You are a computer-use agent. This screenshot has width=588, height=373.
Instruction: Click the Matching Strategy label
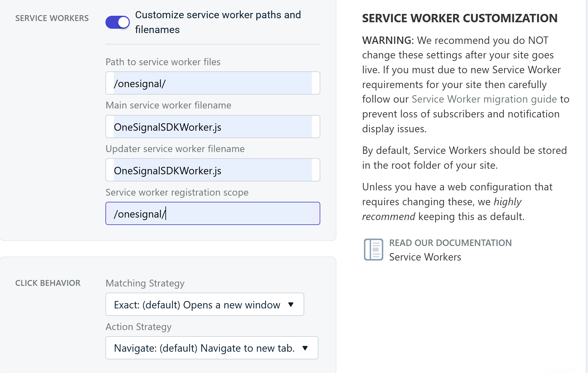(x=145, y=283)
